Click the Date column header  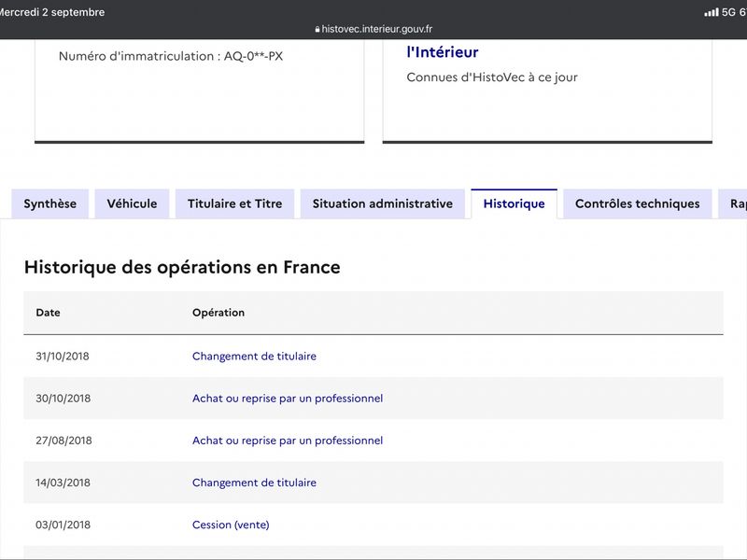tap(49, 313)
